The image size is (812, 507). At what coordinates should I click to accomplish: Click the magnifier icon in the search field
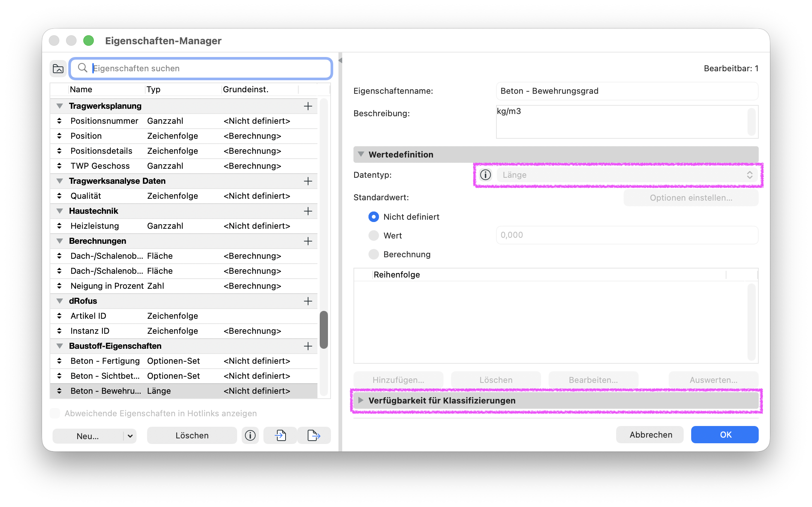pos(83,68)
